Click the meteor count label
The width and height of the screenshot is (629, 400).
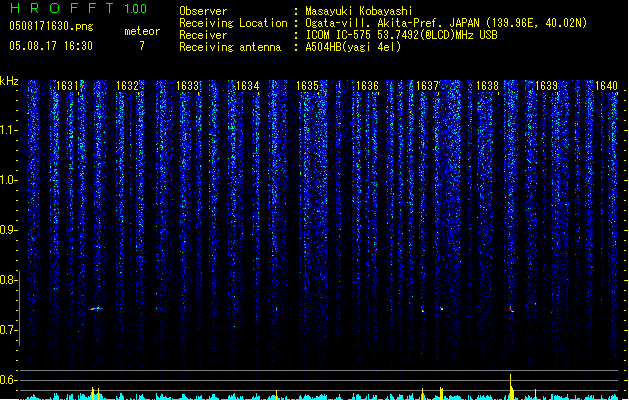142,31
